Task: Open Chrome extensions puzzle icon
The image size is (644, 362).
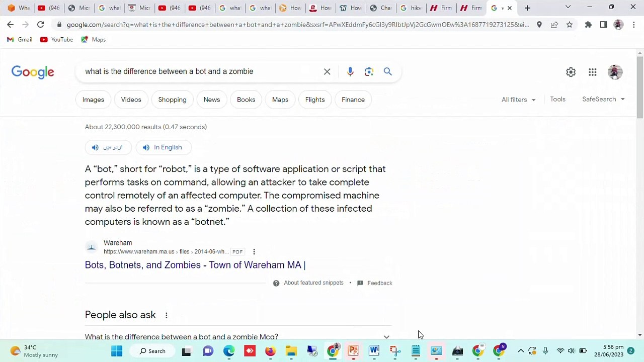Action: (x=588, y=25)
